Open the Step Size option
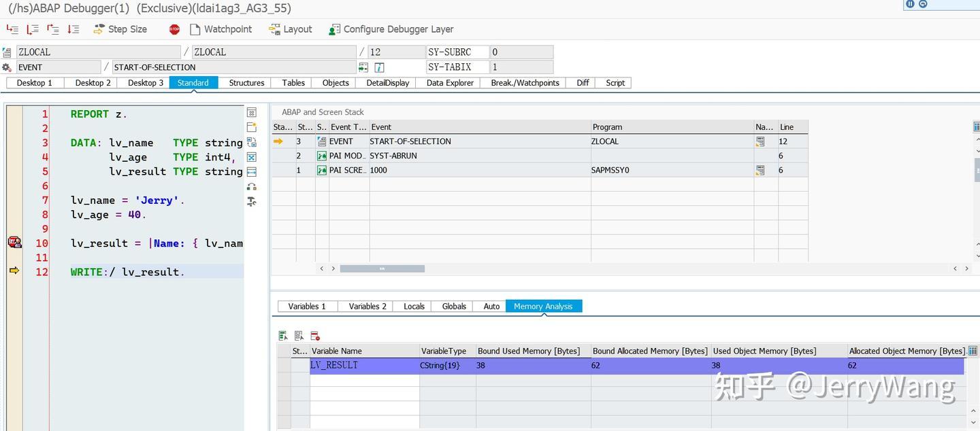This screenshot has width=980, height=431. click(x=120, y=29)
